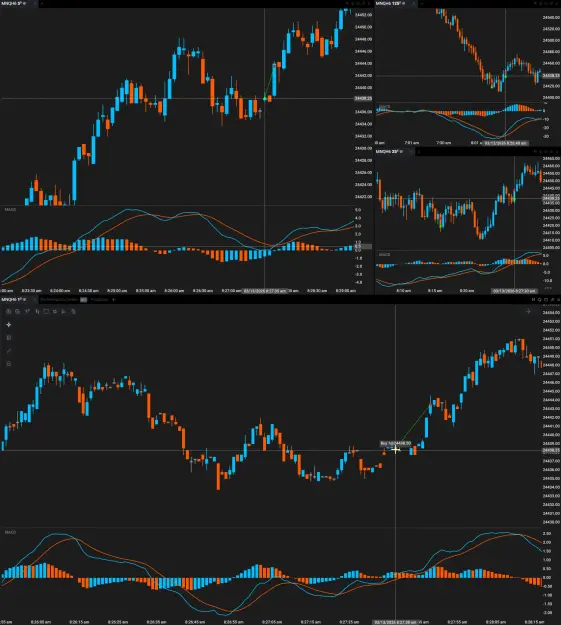This screenshot has width=561, height=625.
Task: Close the MNQH6 125 tab
Action: click(x=413, y=3)
